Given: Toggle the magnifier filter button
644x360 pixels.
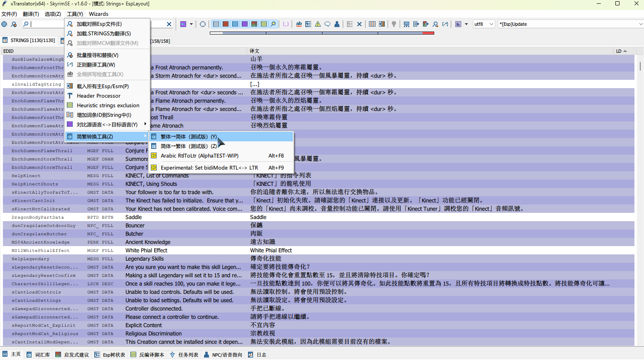Looking at the screenshot, I should (273, 24).
